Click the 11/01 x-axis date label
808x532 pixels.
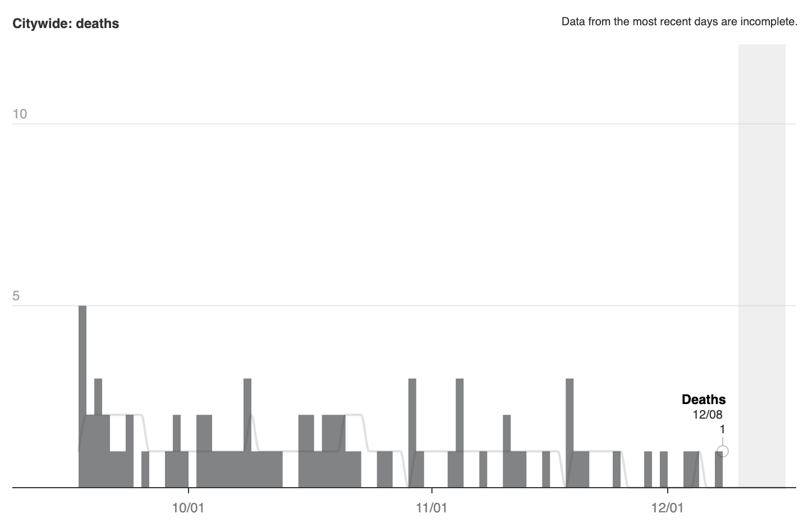coord(431,508)
